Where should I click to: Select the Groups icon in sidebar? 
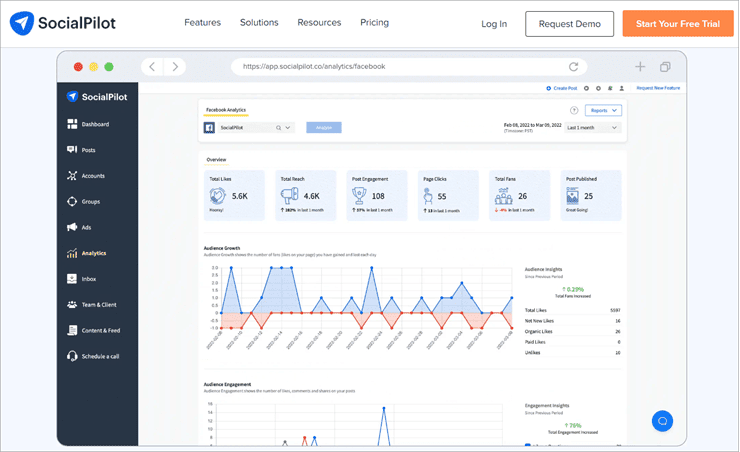[x=72, y=202]
